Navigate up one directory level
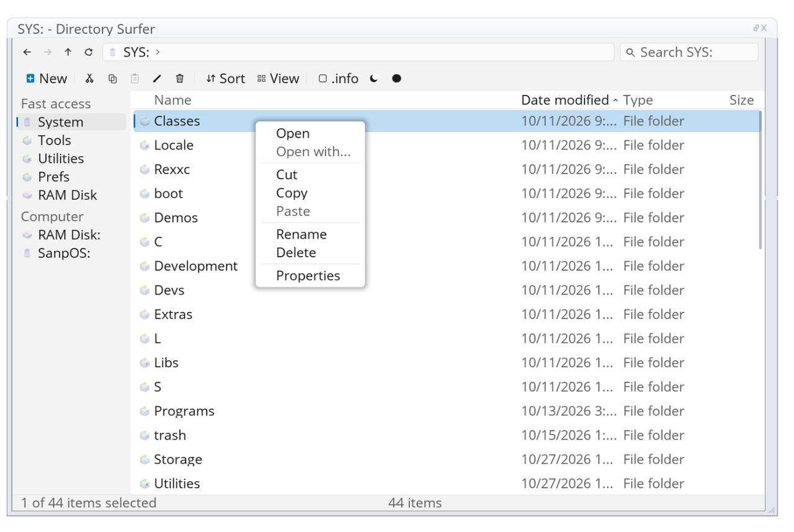This screenshot has width=794, height=532. 68,52
